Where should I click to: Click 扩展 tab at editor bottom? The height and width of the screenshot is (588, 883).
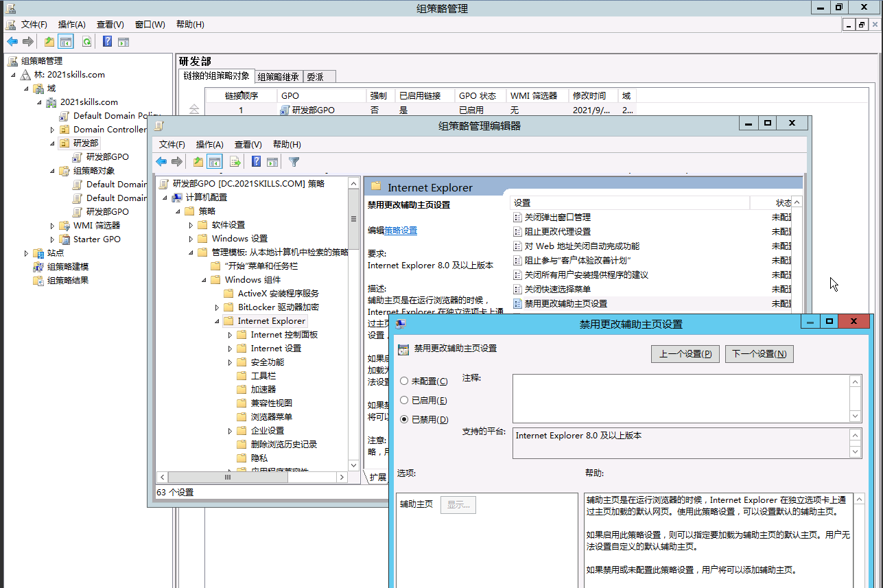click(x=378, y=477)
